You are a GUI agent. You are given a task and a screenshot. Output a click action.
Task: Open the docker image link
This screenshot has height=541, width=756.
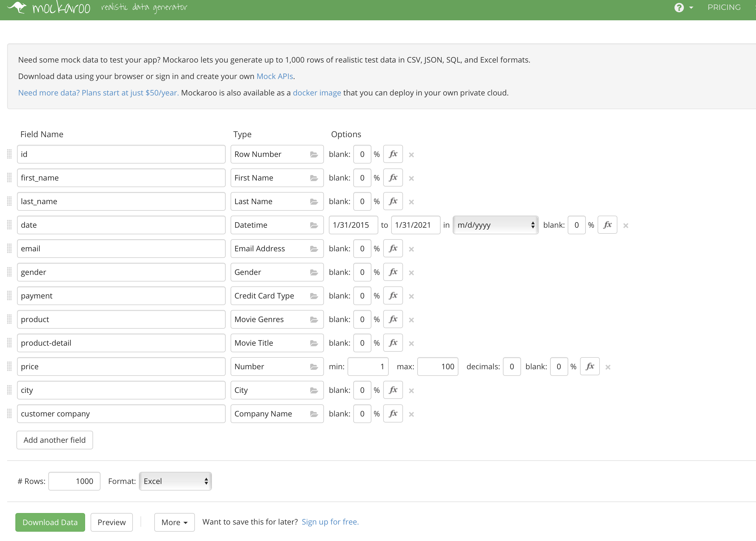(317, 93)
